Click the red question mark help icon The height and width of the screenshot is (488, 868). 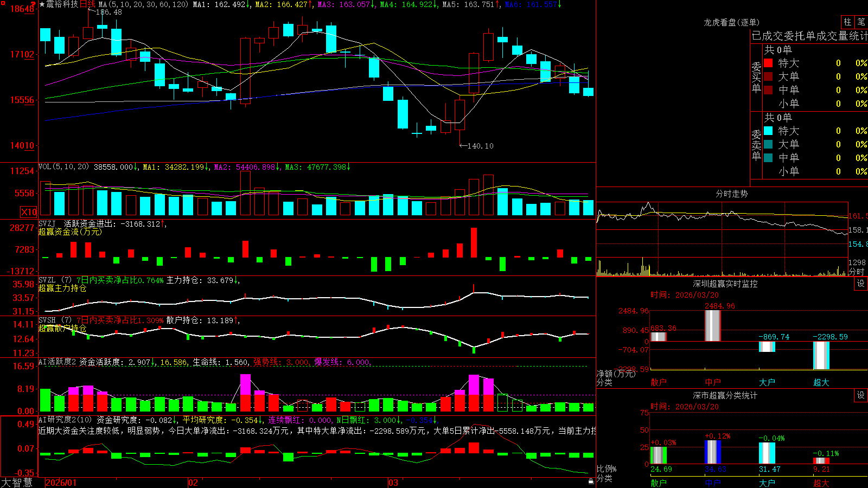coord(34,4)
